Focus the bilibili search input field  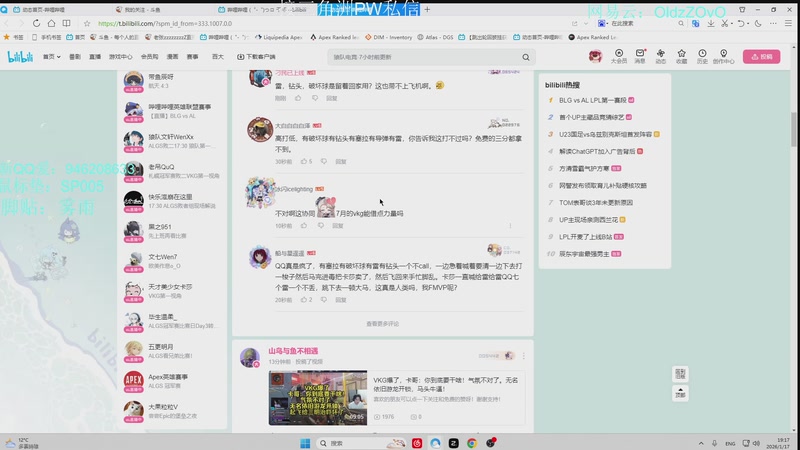423,57
